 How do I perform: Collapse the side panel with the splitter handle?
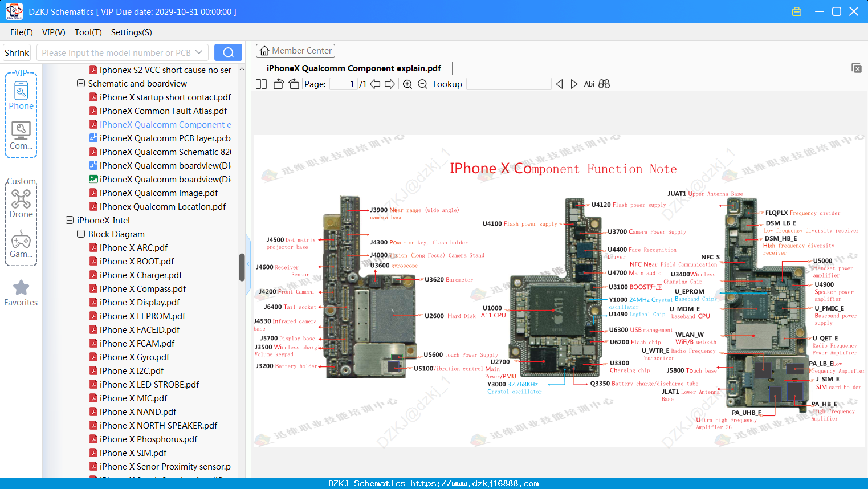click(x=248, y=264)
